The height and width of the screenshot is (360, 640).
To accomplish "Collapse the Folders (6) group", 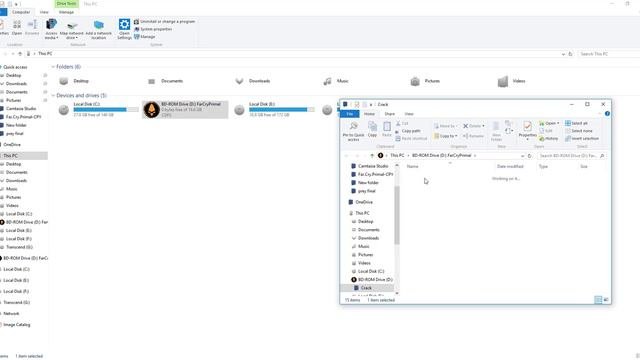I will 53,67.
